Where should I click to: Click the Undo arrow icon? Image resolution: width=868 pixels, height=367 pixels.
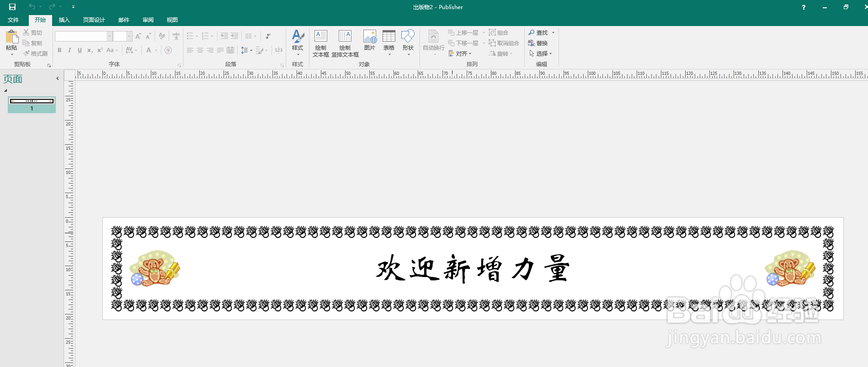pyautogui.click(x=32, y=6)
